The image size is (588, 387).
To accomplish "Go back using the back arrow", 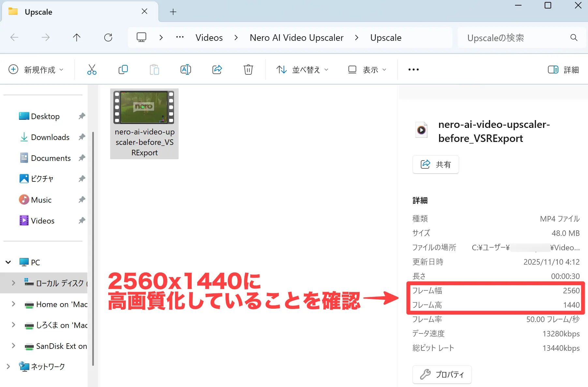I will coord(14,37).
